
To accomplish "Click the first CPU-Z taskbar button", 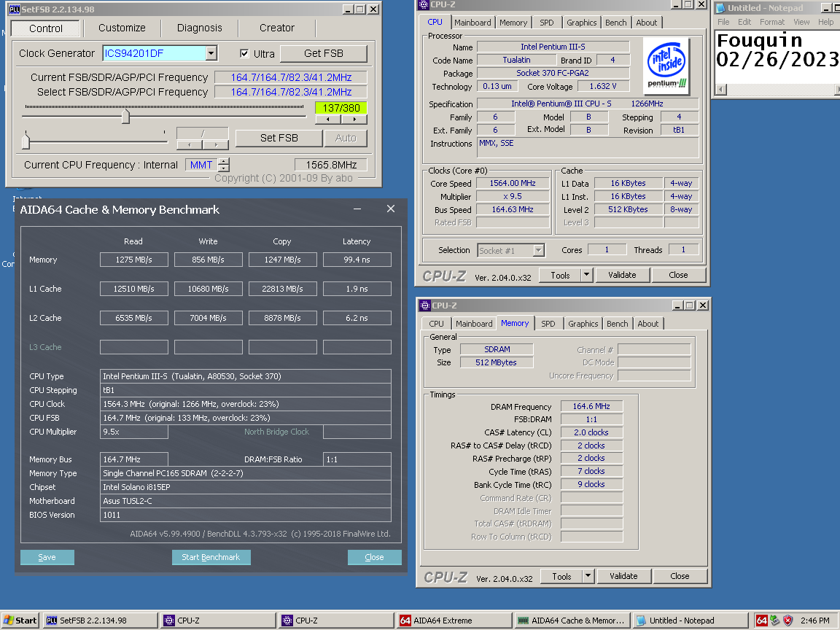I will [x=219, y=621].
